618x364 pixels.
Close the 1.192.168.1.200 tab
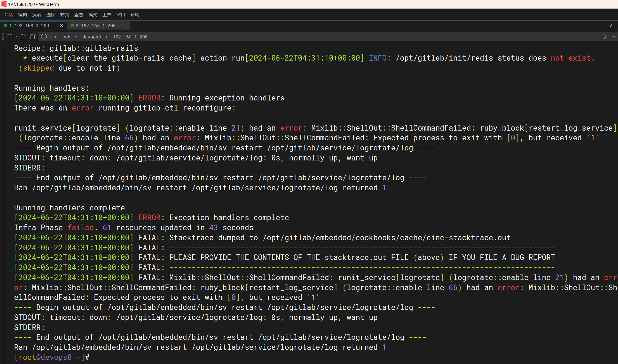coord(62,26)
